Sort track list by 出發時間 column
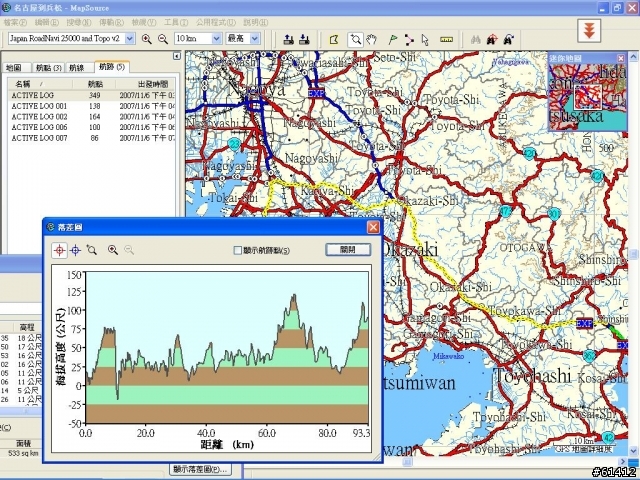This screenshot has height=480, width=640. tap(146, 84)
